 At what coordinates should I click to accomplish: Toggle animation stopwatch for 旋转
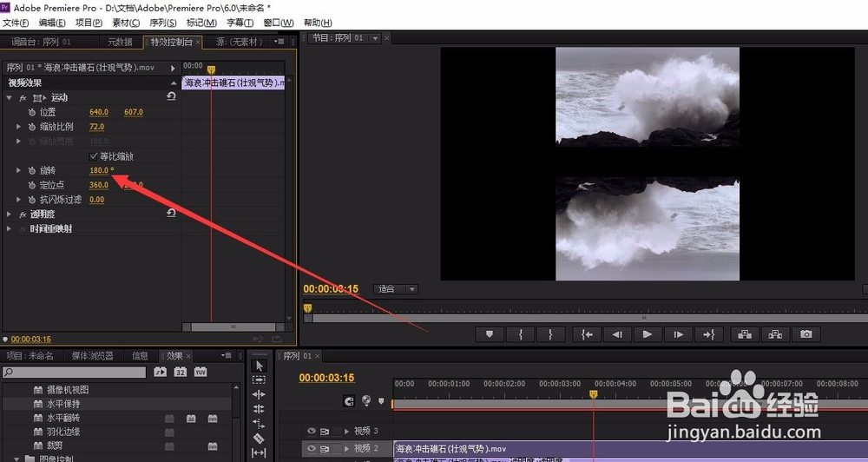coord(32,170)
